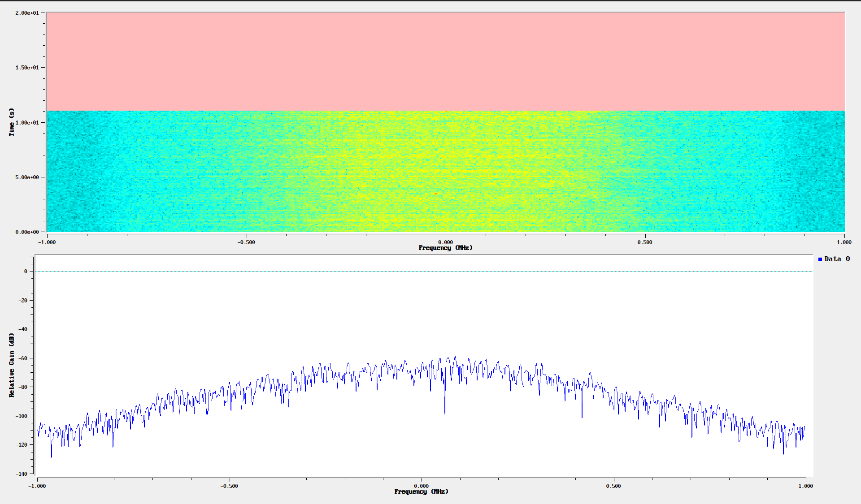Click the spectrum plot 'Frequency (MHz)' axis label

422,491
